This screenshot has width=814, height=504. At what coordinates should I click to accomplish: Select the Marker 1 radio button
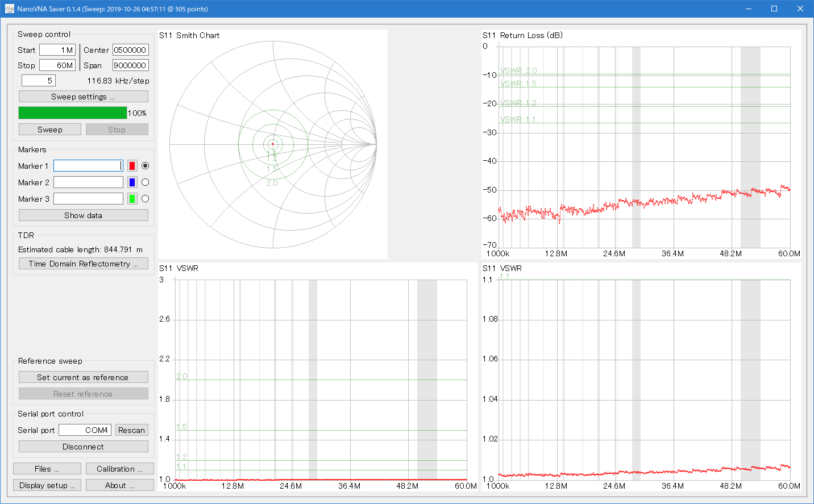coord(145,166)
